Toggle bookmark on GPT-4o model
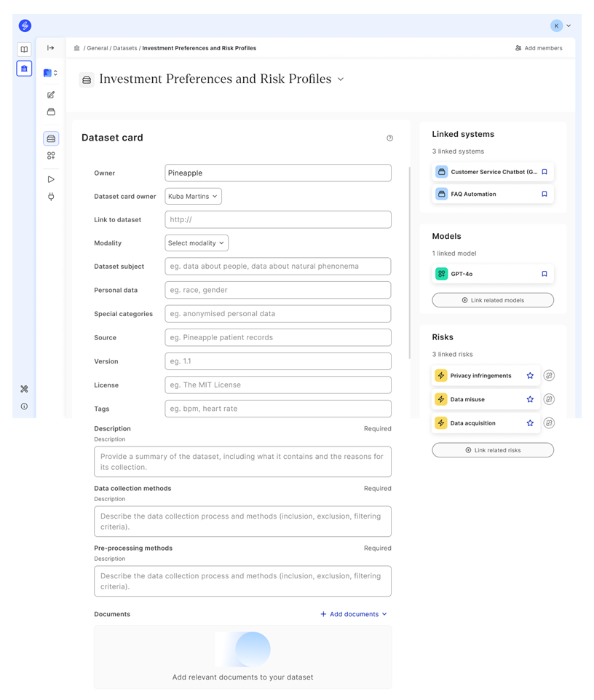 pos(544,274)
